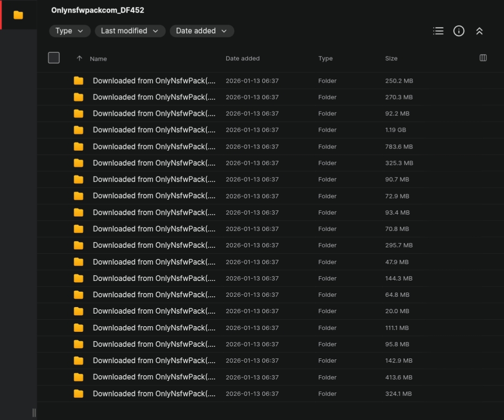Screen dimensions: 504x420
Task: Open the sidebar folder icon
Action: pos(18,15)
